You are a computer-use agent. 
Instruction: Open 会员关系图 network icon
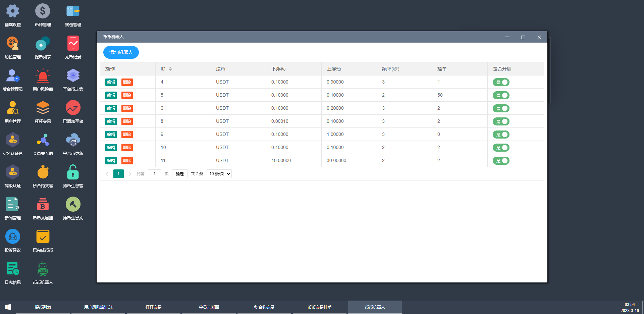click(x=43, y=140)
